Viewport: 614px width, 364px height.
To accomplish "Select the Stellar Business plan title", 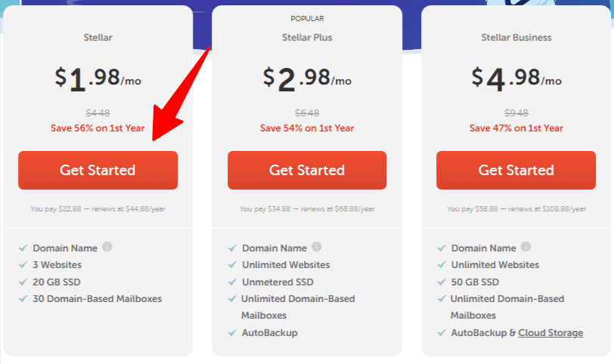I will (x=516, y=38).
